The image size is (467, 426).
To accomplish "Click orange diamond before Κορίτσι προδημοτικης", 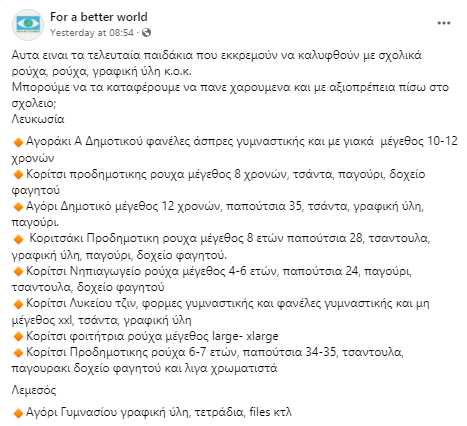I will tap(18, 174).
